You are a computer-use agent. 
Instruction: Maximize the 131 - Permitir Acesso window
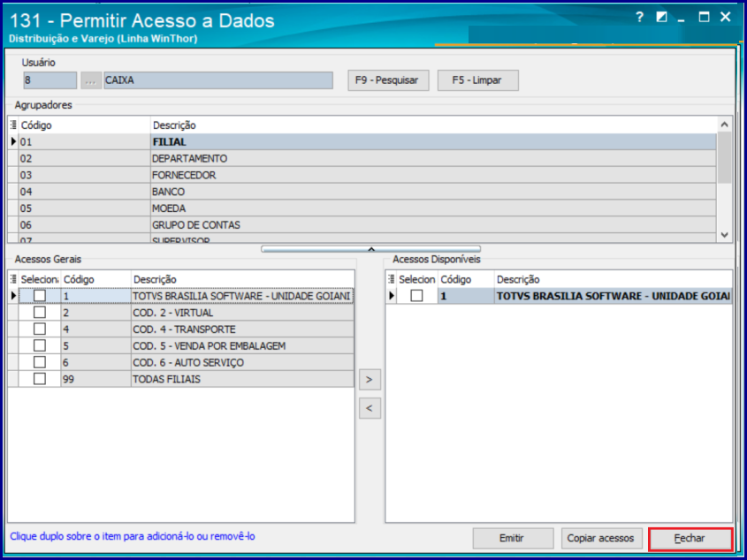(x=704, y=18)
